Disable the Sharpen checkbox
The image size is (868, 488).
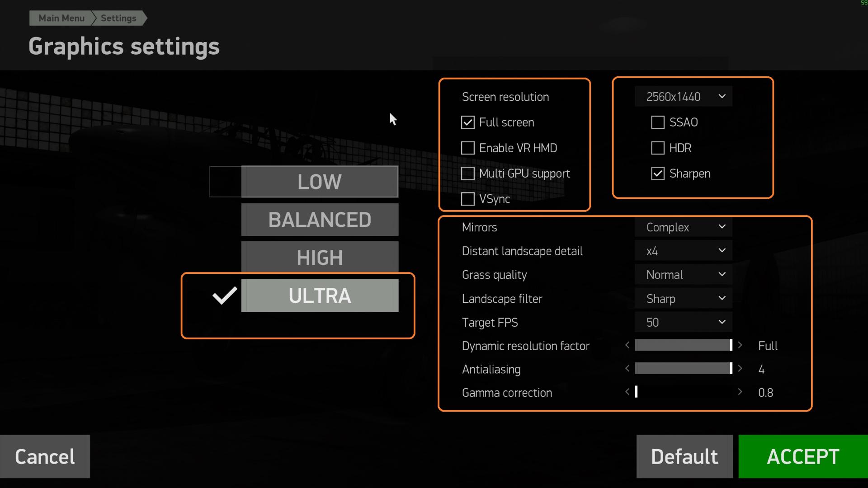coord(658,174)
